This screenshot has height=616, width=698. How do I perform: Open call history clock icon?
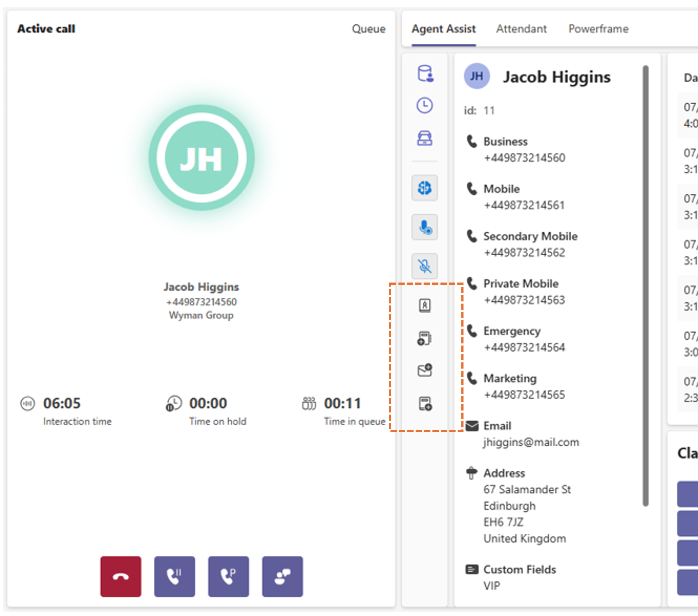[x=424, y=105]
